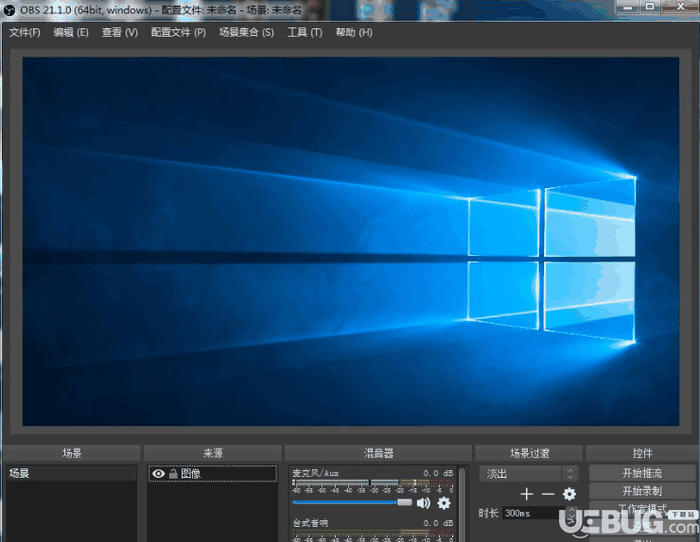Toggle visibility eye of 图像 source
This screenshot has height=542, width=700.
click(x=158, y=473)
